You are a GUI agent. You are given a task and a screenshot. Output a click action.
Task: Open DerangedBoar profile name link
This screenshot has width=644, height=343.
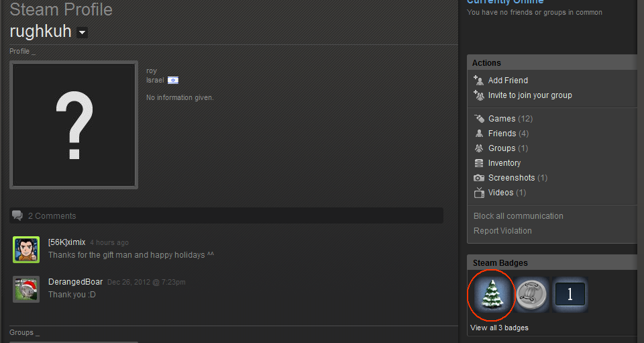(x=76, y=282)
